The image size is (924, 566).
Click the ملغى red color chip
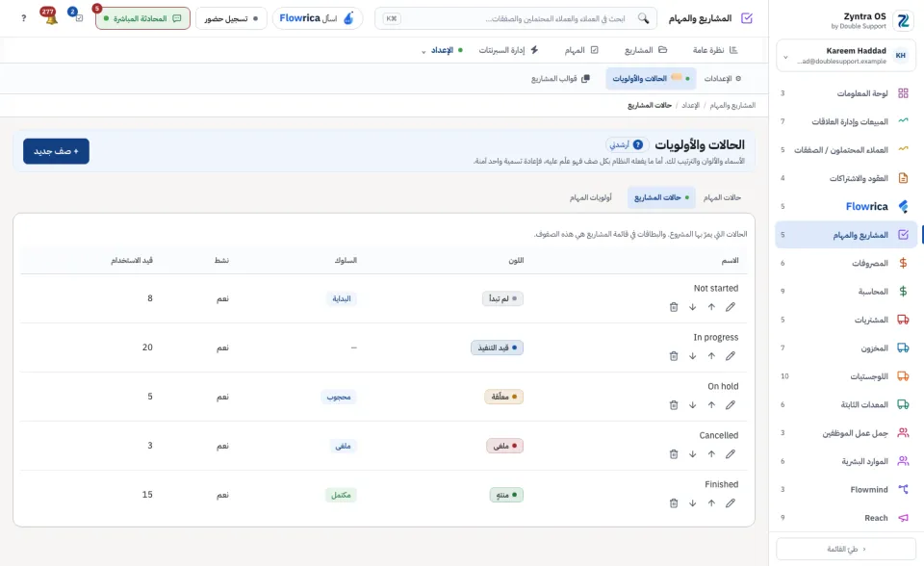pos(504,445)
